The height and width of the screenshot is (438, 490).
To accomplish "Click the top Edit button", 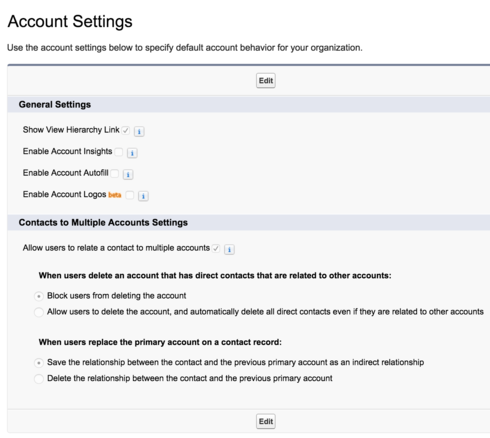I will (x=266, y=81).
